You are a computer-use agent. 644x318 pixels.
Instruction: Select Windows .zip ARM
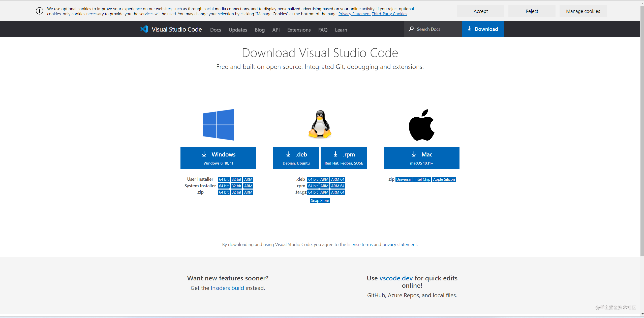coord(248,192)
